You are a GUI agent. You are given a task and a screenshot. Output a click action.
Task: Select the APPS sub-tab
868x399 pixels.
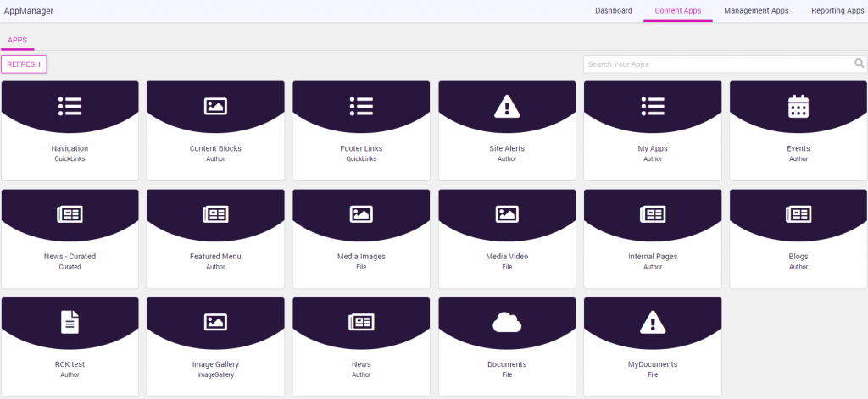(x=18, y=40)
